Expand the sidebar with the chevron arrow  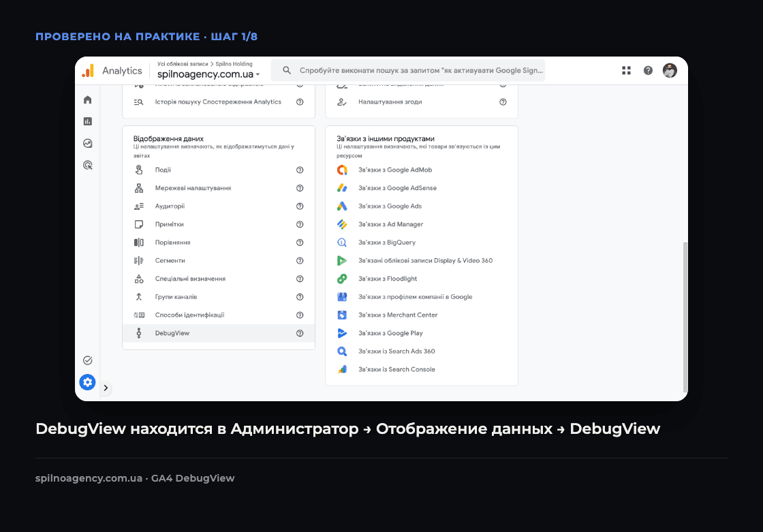(x=106, y=388)
